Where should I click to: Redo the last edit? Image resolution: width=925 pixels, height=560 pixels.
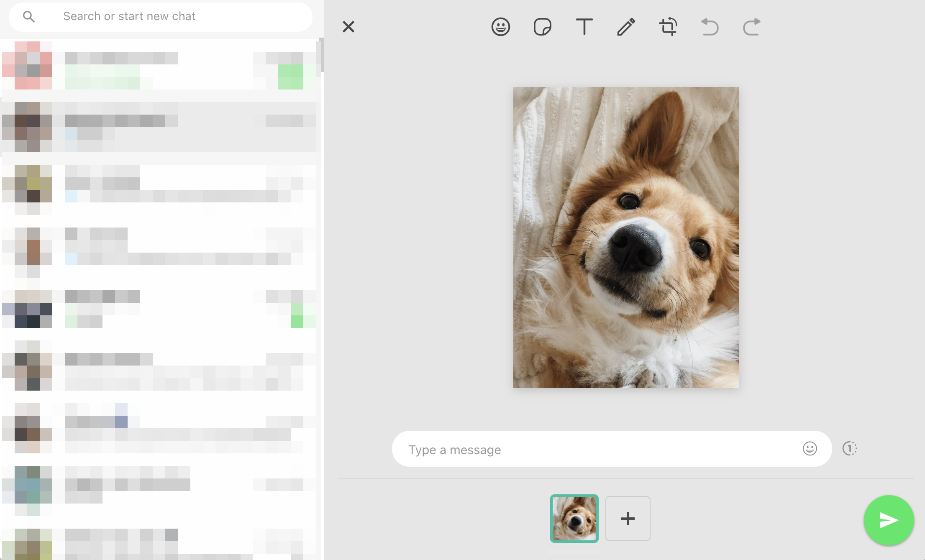click(751, 26)
